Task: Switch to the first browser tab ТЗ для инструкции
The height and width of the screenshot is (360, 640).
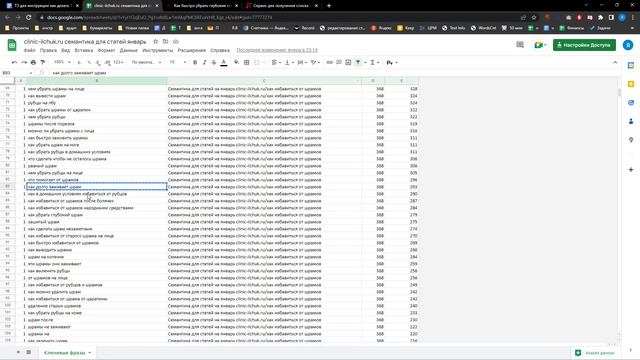Action: 42,6
